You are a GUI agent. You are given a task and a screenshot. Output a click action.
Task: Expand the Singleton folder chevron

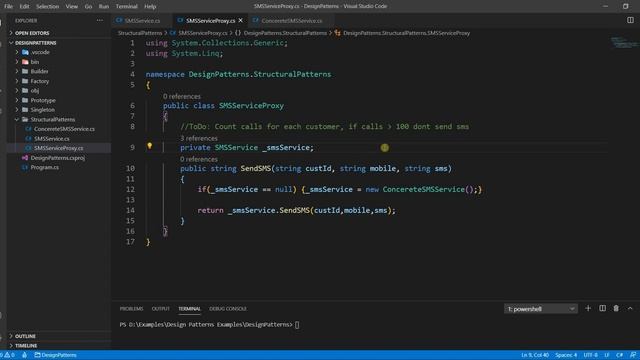(x=17, y=110)
